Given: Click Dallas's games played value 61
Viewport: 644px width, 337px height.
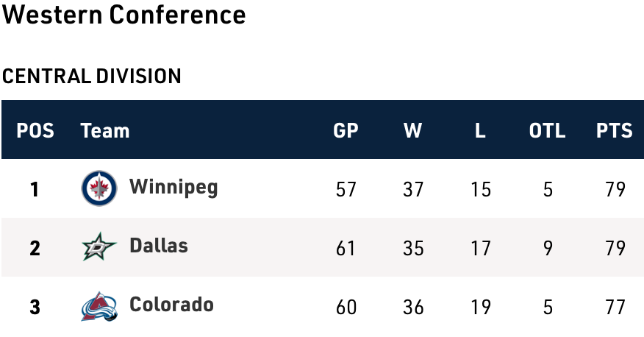Looking at the screenshot, I should [x=346, y=249].
